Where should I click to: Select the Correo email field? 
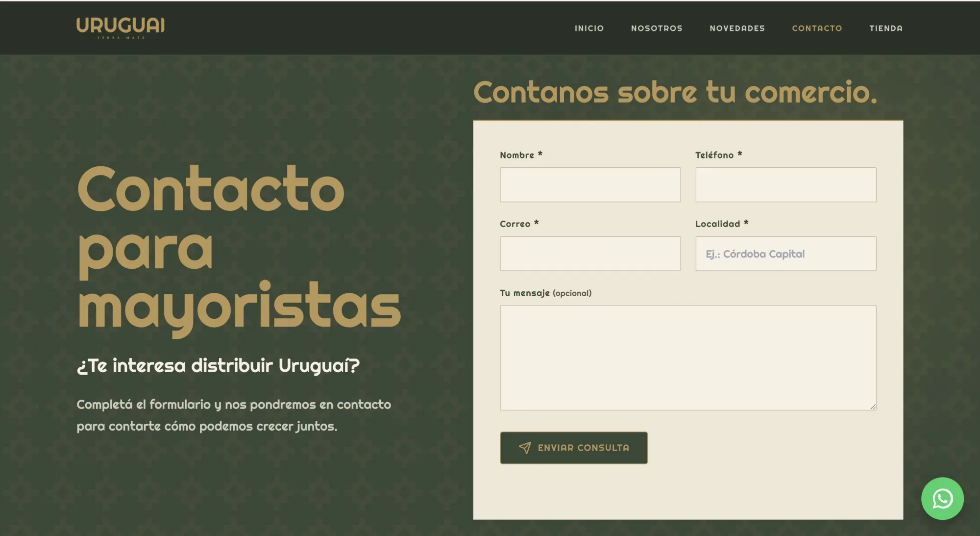pyautogui.click(x=590, y=254)
